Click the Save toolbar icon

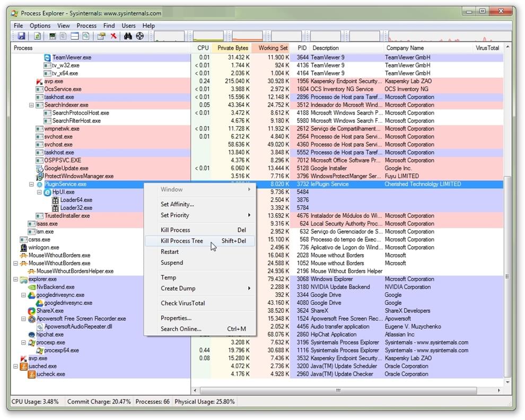click(21, 36)
